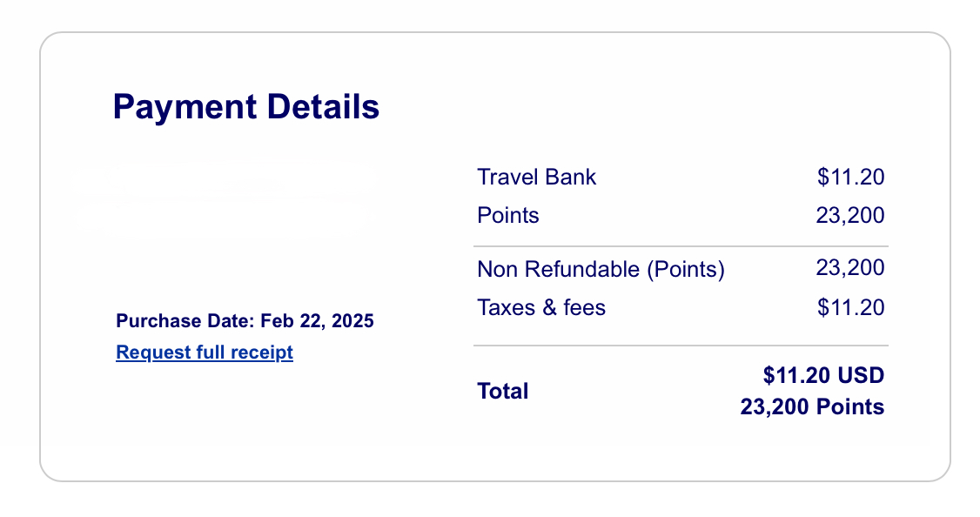Select the Non Refundable (Points) label
This screenshot has width=980, height=517.
[x=601, y=270]
